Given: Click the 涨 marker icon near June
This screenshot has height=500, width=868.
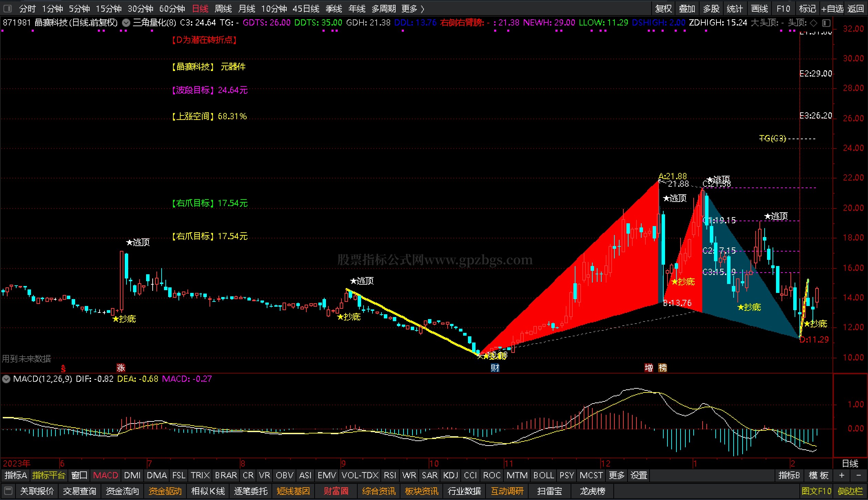Looking at the screenshot, I should (x=121, y=368).
